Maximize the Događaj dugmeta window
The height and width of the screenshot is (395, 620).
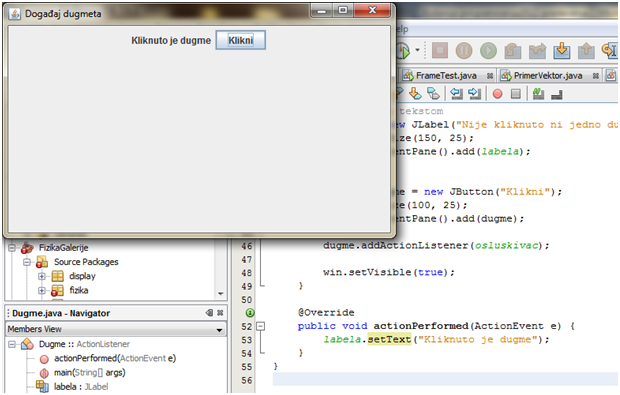coord(343,10)
